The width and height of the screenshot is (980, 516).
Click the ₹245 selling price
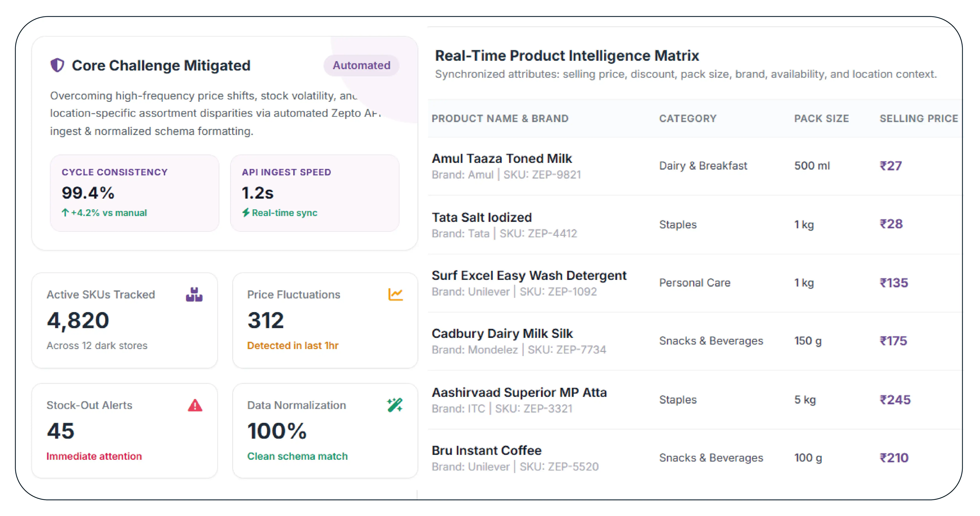point(895,400)
